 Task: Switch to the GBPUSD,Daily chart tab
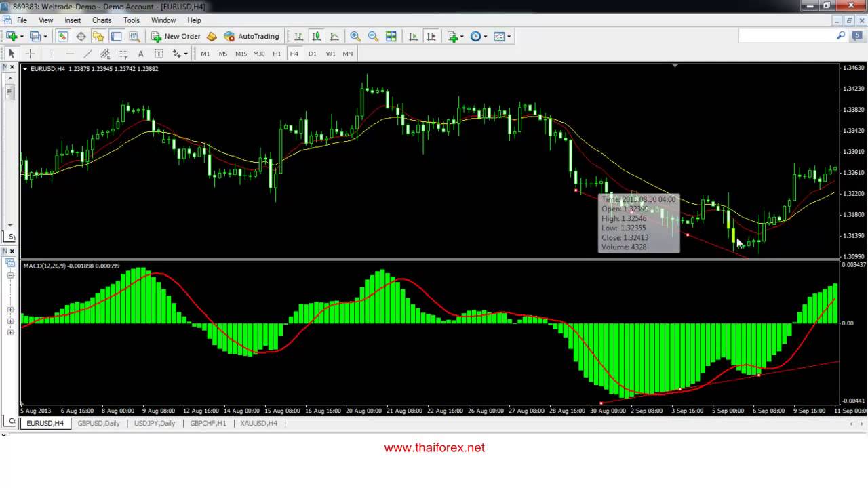coord(98,424)
